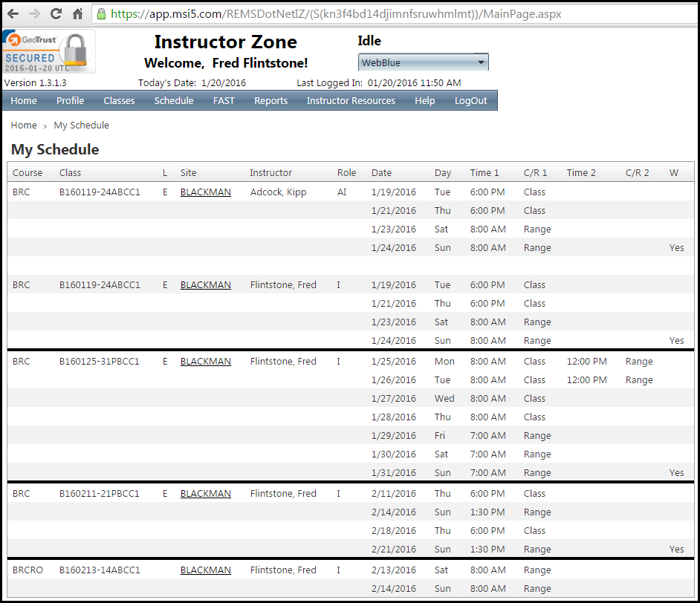
Task: Click the padlock icon in the address bar
Action: pos(100,13)
